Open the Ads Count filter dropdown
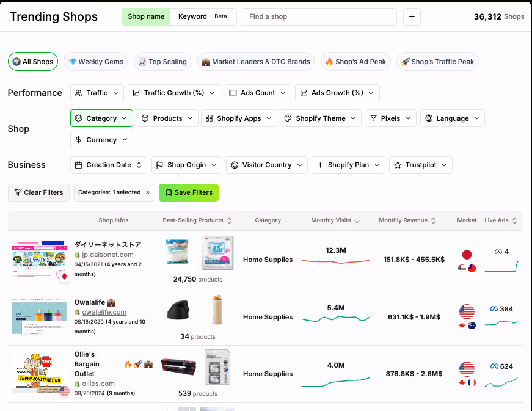 coord(258,93)
